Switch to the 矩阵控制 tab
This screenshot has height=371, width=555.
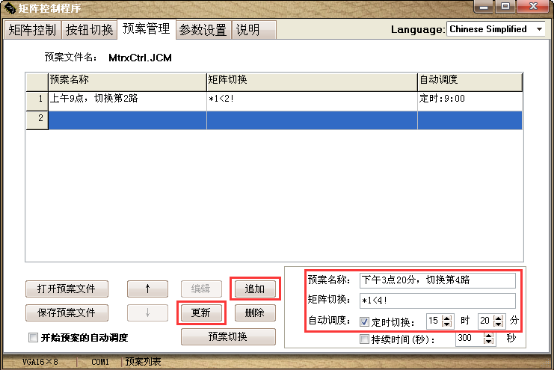pyautogui.click(x=32, y=30)
